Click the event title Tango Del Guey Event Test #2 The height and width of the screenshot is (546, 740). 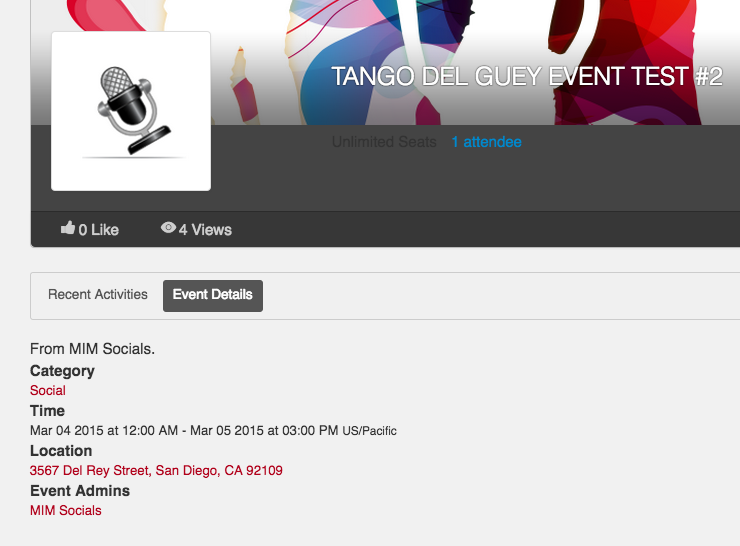(527, 76)
